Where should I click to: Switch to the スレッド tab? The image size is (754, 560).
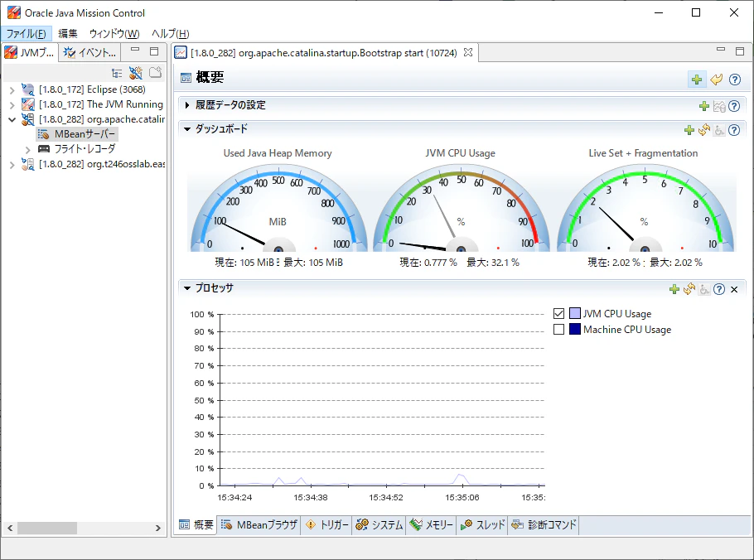click(x=482, y=525)
